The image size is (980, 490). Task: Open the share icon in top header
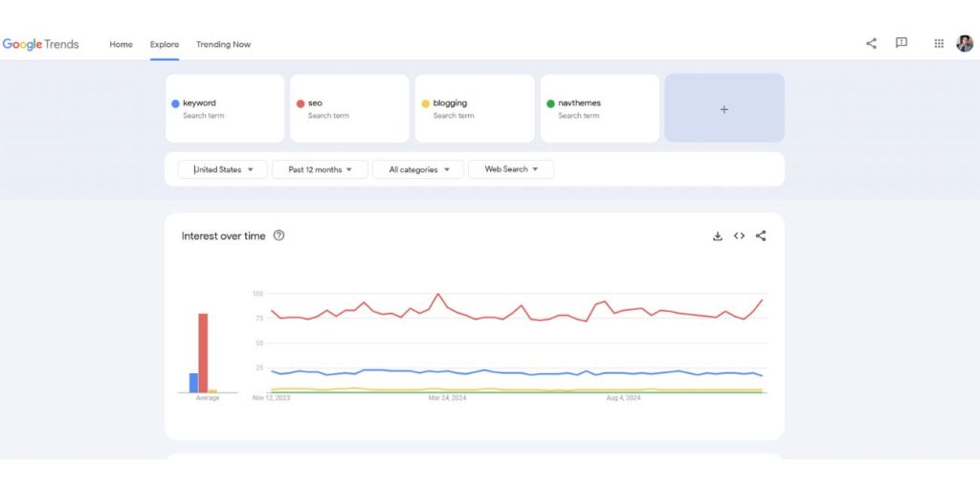click(x=871, y=44)
